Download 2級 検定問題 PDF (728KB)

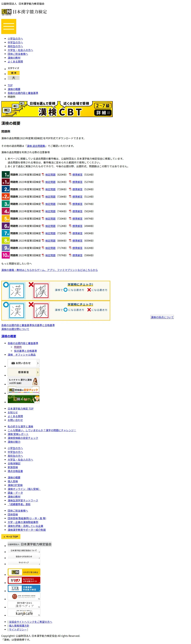tap(50, 189)
